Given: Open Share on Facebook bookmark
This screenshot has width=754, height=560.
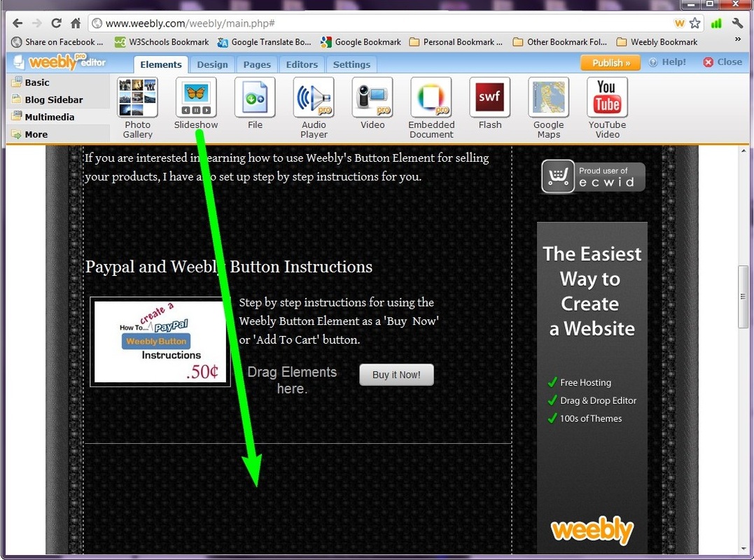Looking at the screenshot, I should (x=57, y=42).
